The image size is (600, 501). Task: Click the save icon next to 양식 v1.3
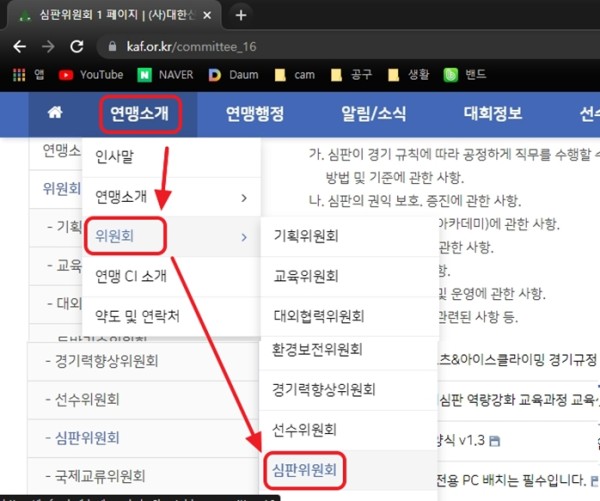[494, 441]
